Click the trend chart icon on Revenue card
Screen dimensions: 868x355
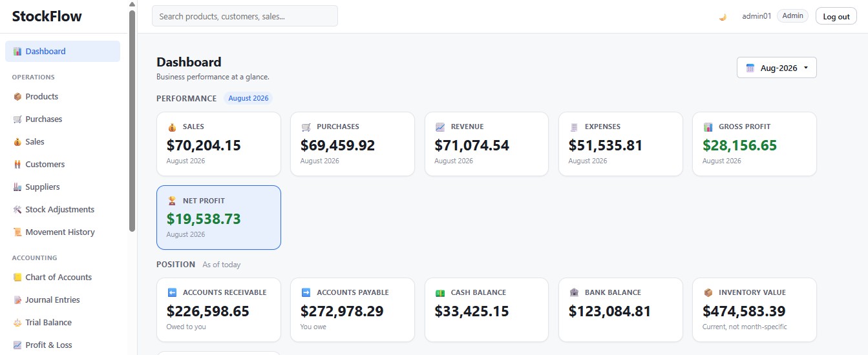click(x=439, y=127)
